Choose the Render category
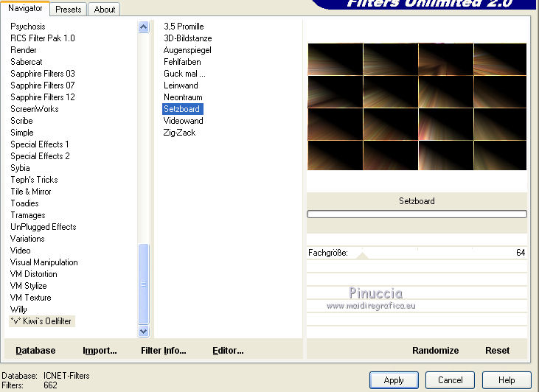Screen dimensions: 539x392 [x=24, y=50]
